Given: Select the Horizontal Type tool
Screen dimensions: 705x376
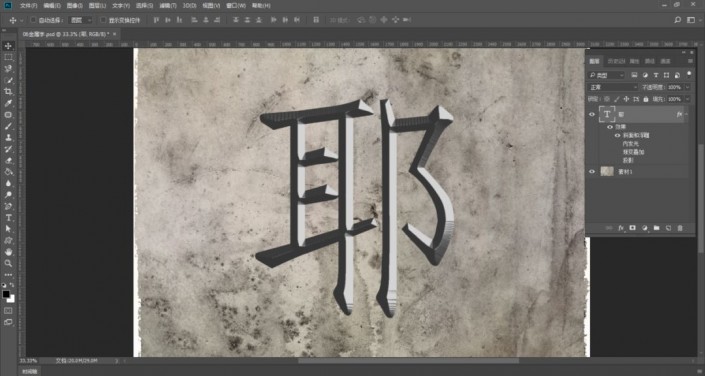Looking at the screenshot, I should (8, 218).
